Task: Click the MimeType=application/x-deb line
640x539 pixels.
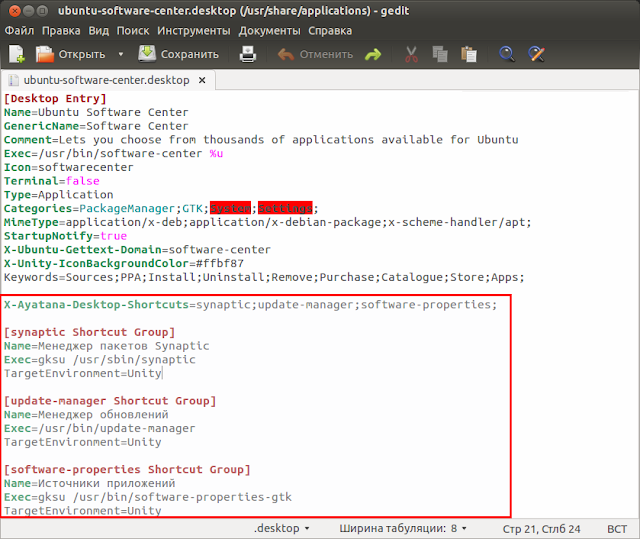Action: pyautogui.click(x=267, y=222)
